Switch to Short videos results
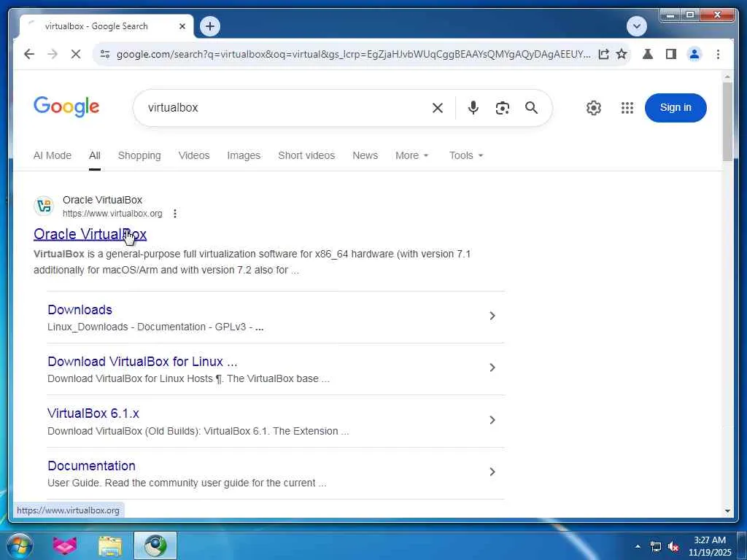 click(306, 156)
